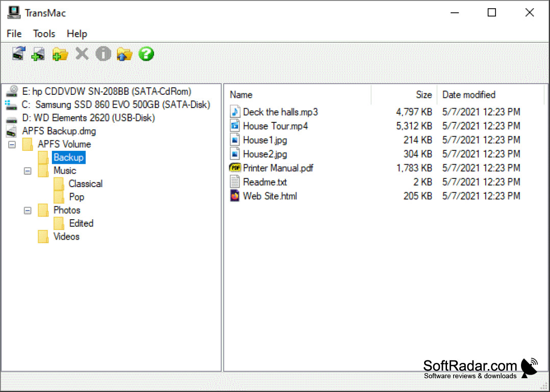Click the up-folder arrow toolbar icon
This screenshot has width=550, height=392.
point(124,54)
